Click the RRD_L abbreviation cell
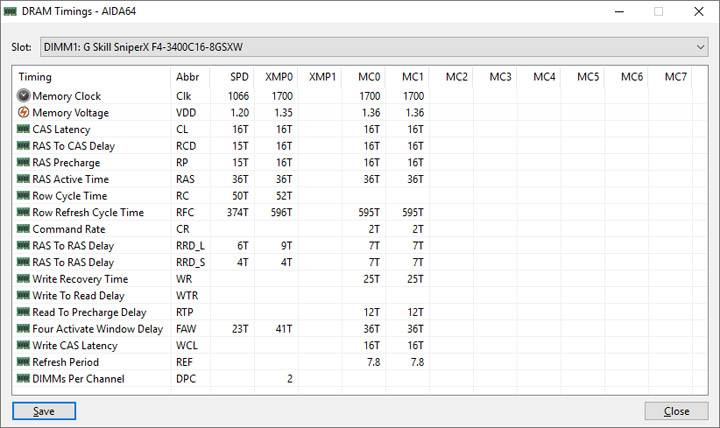The width and height of the screenshot is (720, 428). [190, 246]
